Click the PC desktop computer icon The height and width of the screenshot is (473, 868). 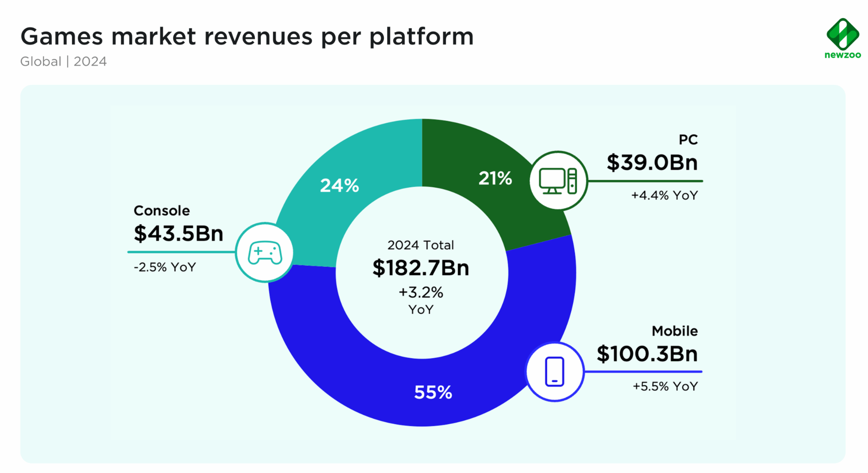click(x=558, y=181)
